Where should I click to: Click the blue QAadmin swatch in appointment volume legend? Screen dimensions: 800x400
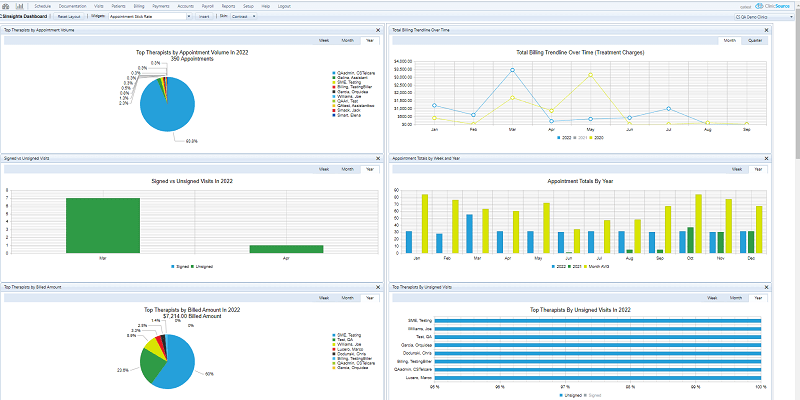pos(334,73)
